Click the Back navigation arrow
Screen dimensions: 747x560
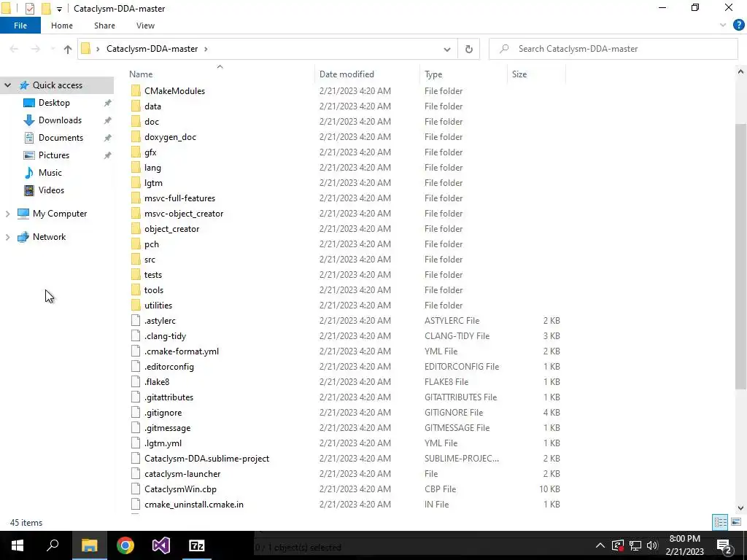click(14, 49)
